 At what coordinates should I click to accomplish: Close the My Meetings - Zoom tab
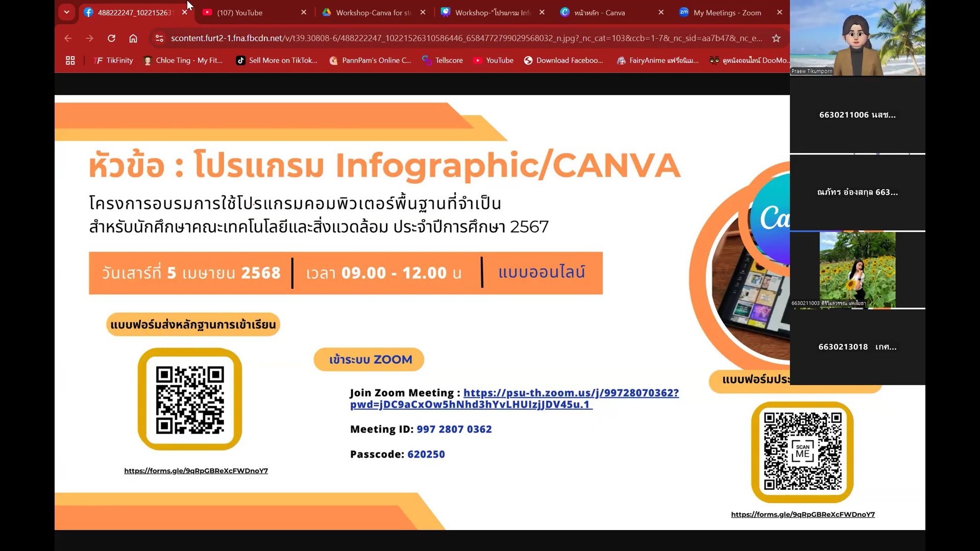(x=779, y=12)
